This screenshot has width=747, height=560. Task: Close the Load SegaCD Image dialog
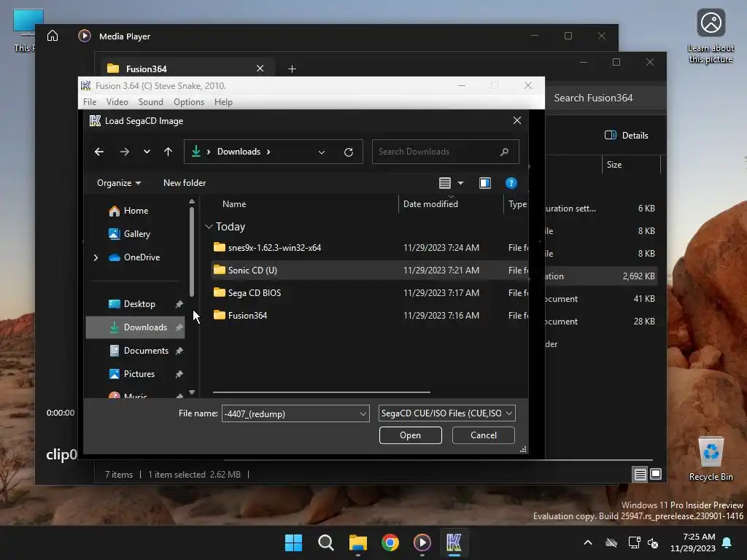coord(517,120)
